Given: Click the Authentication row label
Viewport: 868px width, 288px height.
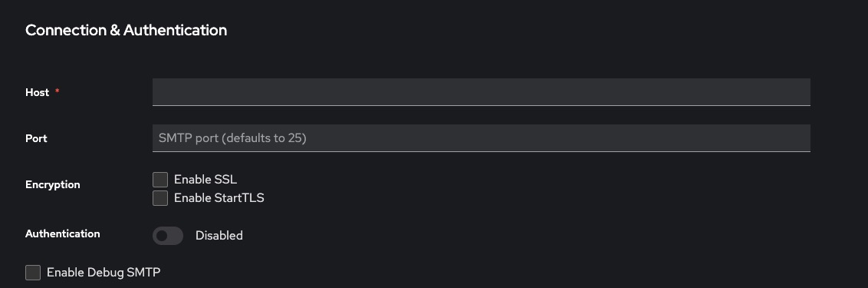Looking at the screenshot, I should pos(63,233).
